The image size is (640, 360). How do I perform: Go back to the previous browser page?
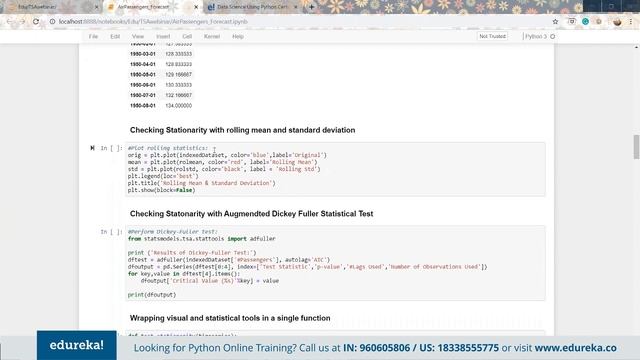tap(9, 22)
